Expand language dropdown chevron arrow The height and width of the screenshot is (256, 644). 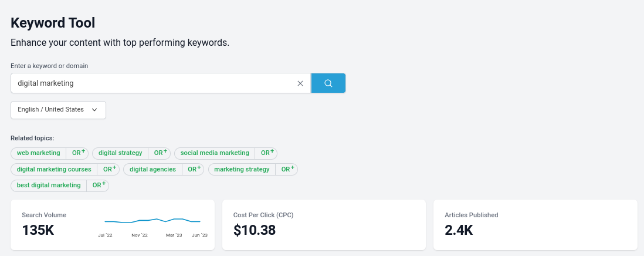pos(94,110)
